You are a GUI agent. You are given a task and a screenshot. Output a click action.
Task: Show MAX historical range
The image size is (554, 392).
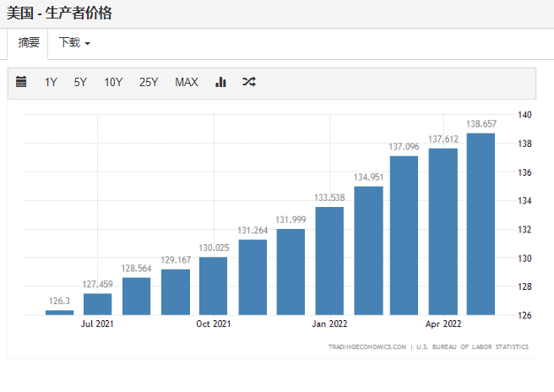pos(187,82)
